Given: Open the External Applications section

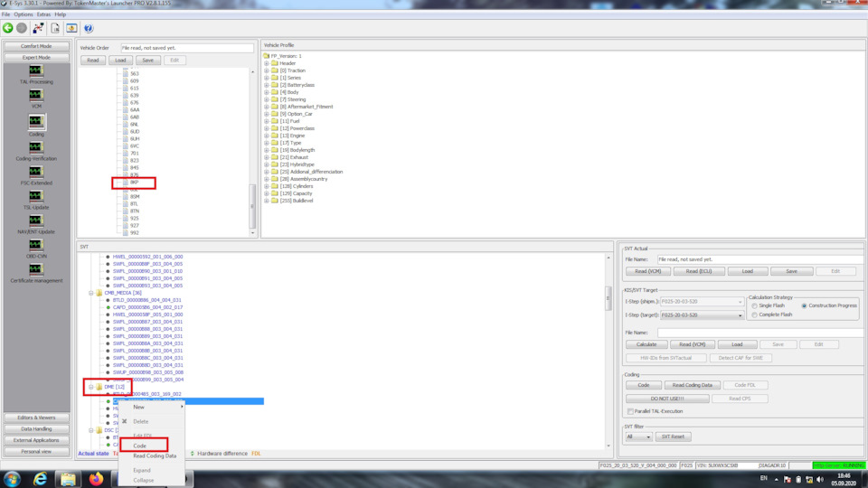Looking at the screenshot, I should (36, 440).
